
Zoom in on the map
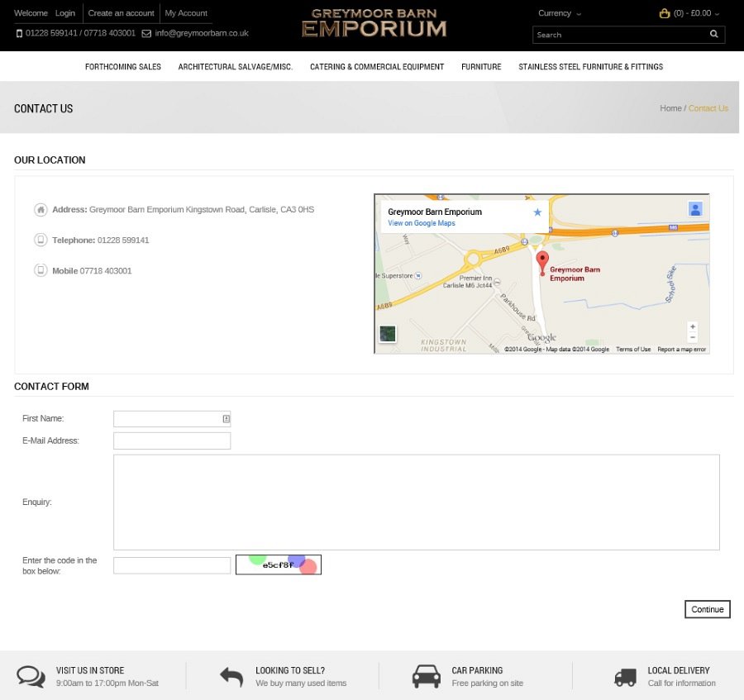[x=693, y=326]
